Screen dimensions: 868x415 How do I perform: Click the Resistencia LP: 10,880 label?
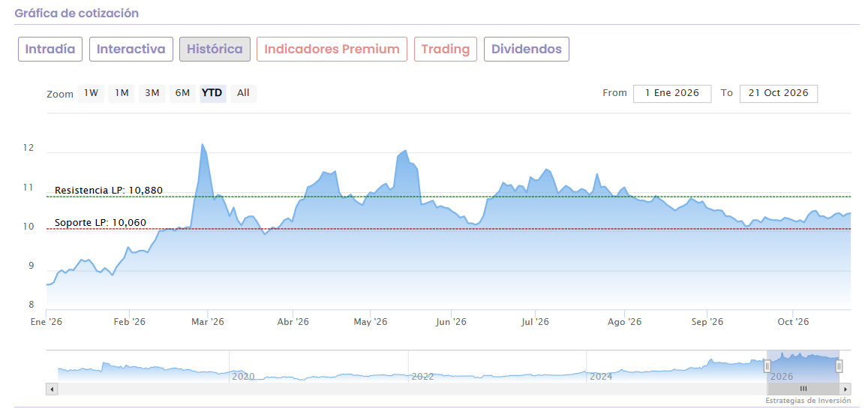109,190
